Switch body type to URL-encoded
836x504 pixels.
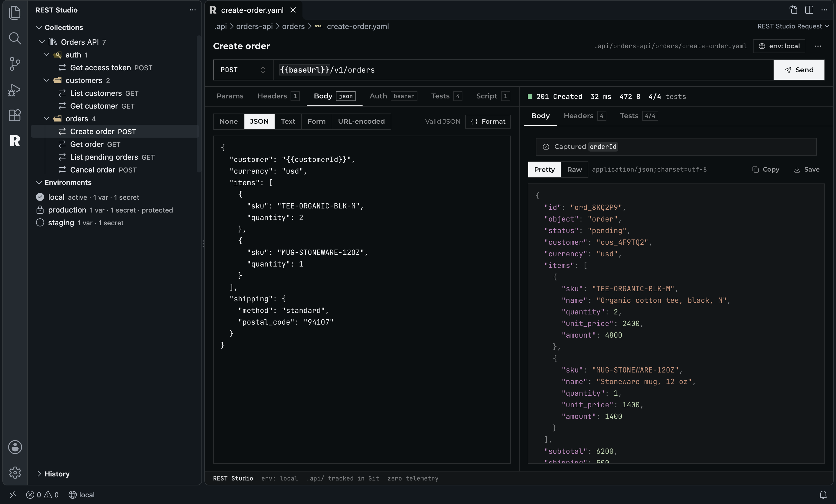pos(361,121)
